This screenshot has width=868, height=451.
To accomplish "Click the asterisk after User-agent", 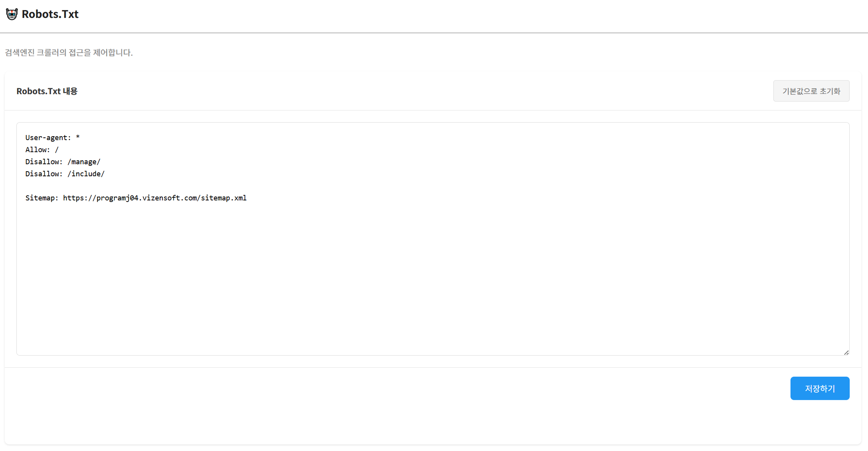I will pos(78,137).
